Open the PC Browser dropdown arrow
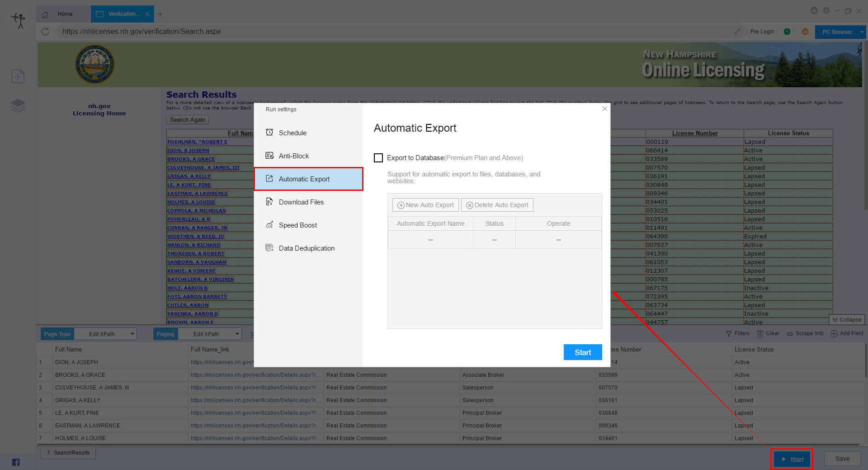 (x=862, y=32)
